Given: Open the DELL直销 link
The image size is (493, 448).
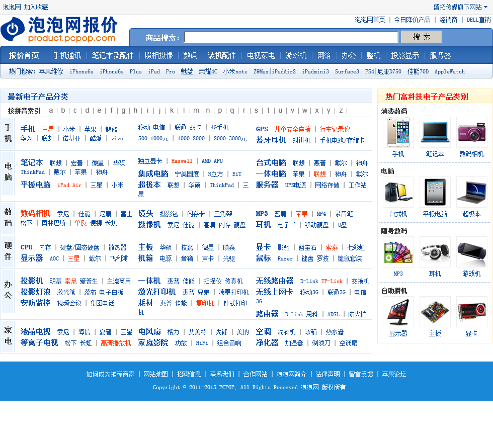Looking at the screenshot, I should pos(478,20).
